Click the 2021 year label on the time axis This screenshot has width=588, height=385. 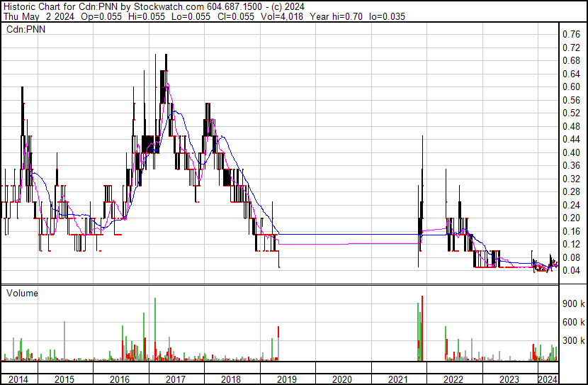pos(398,379)
